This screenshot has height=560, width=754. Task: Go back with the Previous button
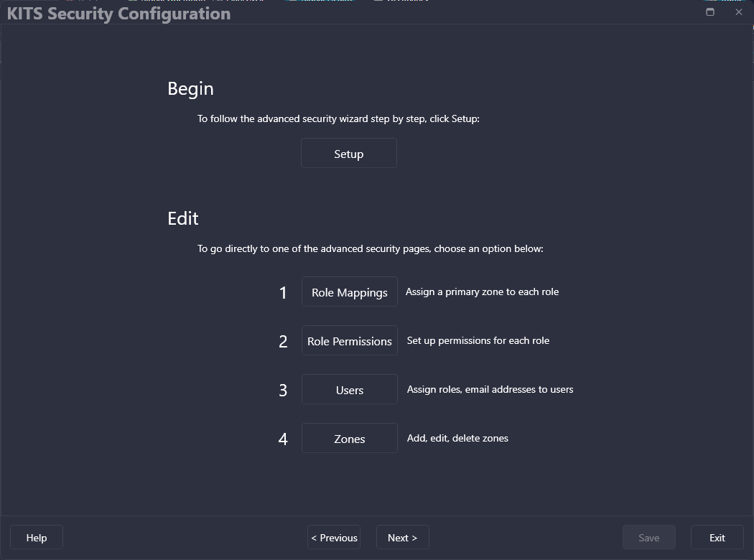[334, 538]
